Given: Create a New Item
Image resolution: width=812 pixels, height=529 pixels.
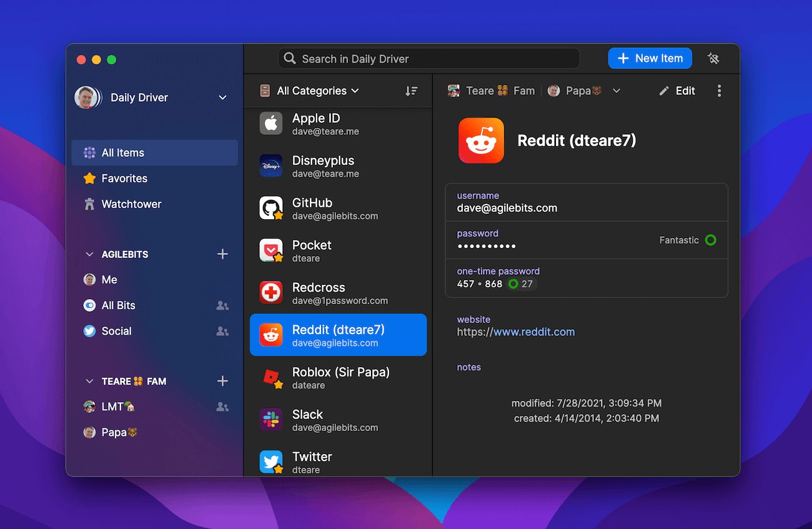Looking at the screenshot, I should click(x=650, y=58).
